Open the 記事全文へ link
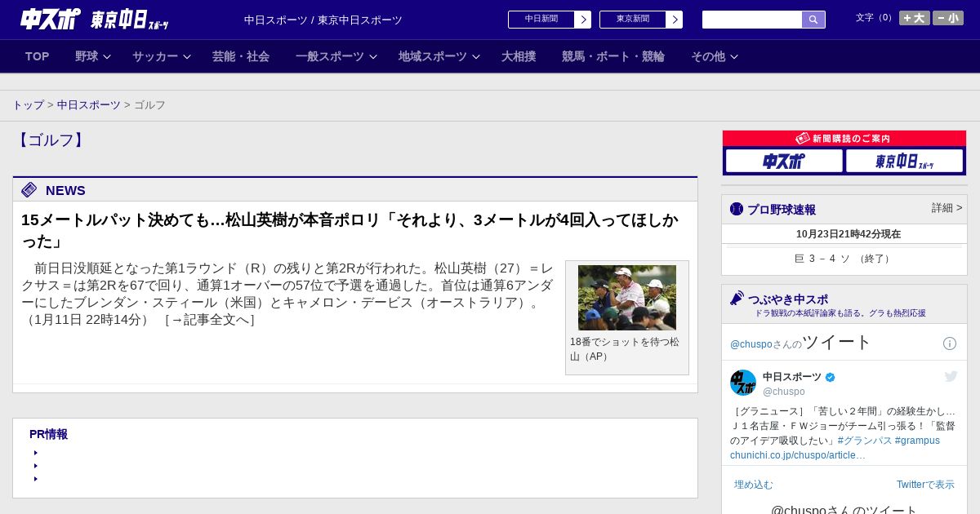Image resolution: width=980 pixels, height=514 pixels. pyautogui.click(x=210, y=320)
